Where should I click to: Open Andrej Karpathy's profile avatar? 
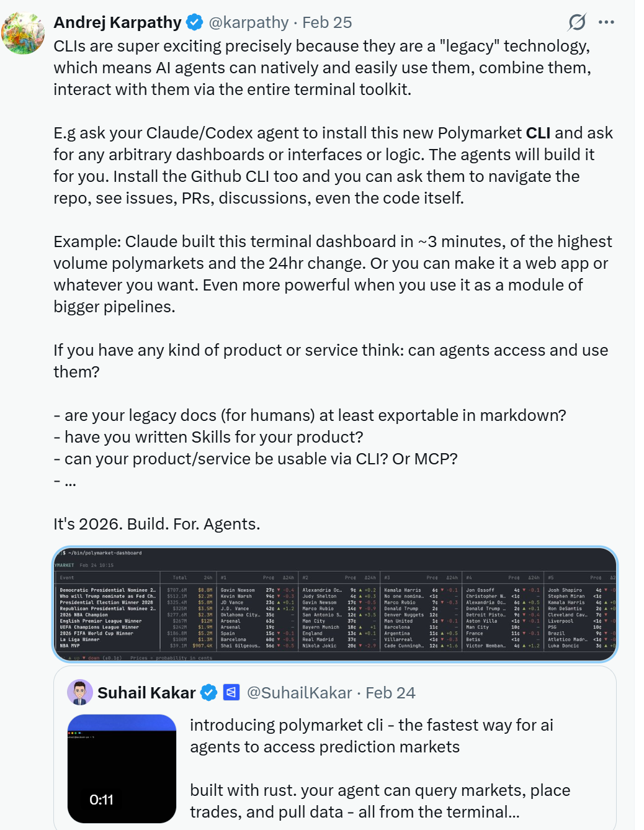point(23,34)
